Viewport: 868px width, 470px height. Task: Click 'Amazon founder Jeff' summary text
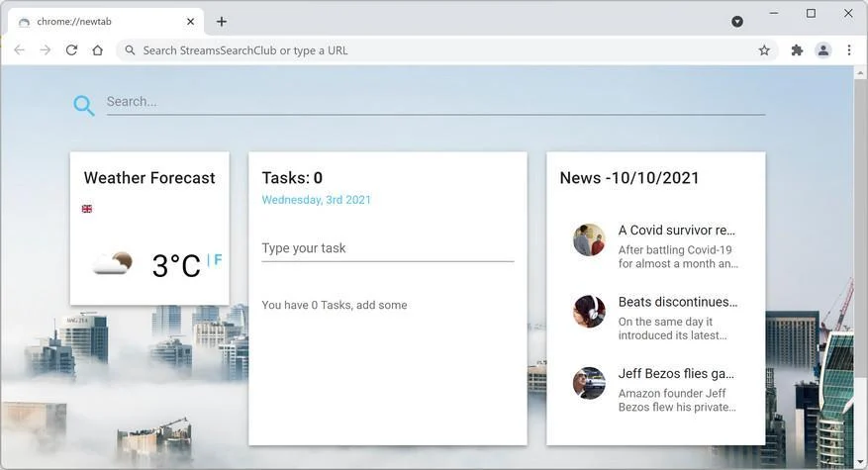672,394
